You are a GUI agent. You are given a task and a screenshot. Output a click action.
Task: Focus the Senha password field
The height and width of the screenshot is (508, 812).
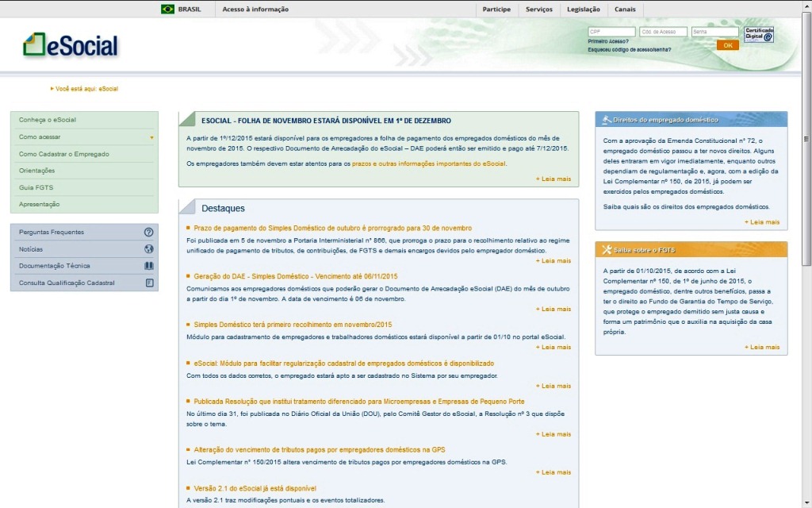point(714,32)
